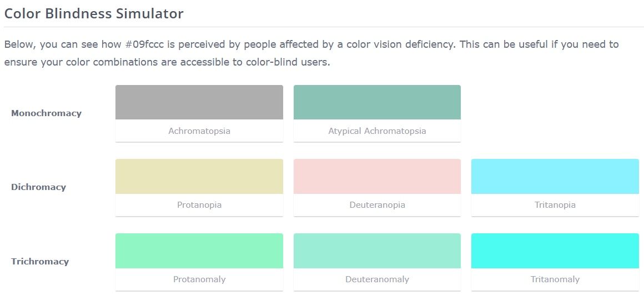Click the yellow Protanopia color swatch

[199, 177]
